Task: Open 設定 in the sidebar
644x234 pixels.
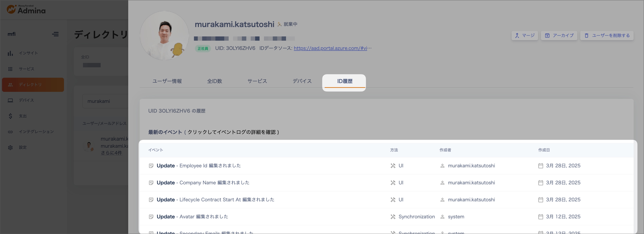Action: click(x=33, y=147)
